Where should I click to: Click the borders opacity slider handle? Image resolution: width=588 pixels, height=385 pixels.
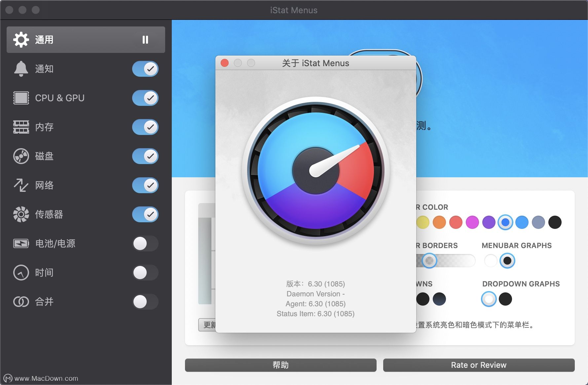pyautogui.click(x=429, y=261)
